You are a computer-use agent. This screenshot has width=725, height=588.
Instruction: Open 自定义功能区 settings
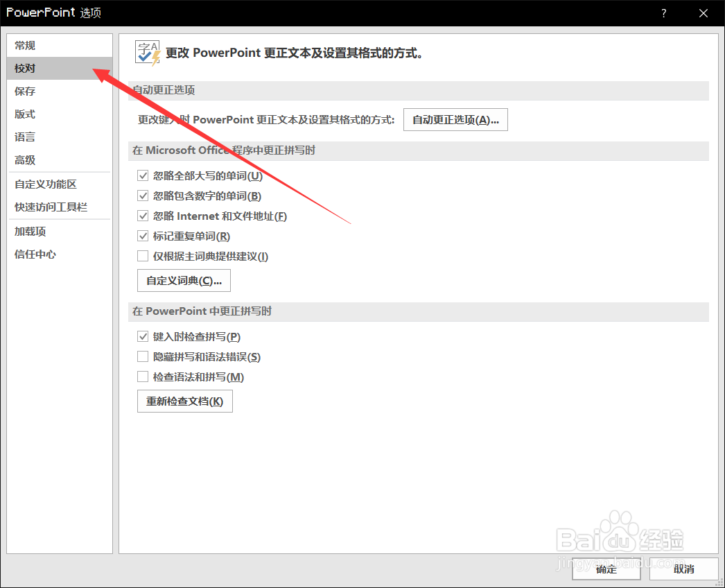[60, 184]
